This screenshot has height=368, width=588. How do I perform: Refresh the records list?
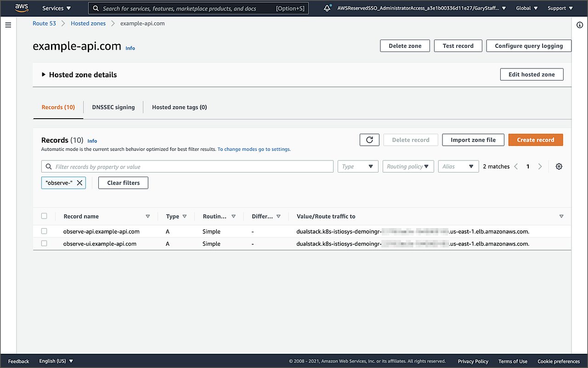point(369,140)
